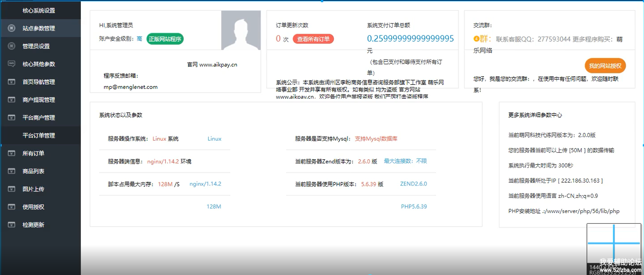This screenshot has height=275, width=644.
Task: Click icon beside 检测更新
Action: tap(12, 225)
